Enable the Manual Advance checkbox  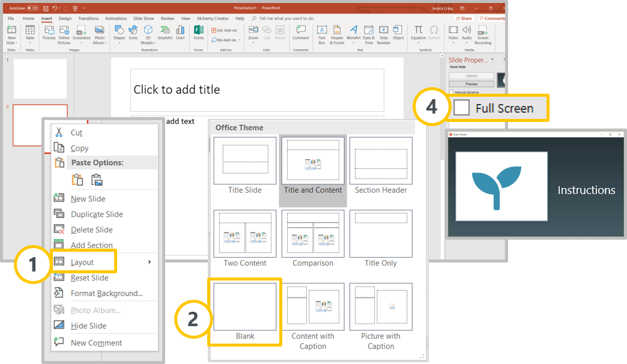click(452, 92)
